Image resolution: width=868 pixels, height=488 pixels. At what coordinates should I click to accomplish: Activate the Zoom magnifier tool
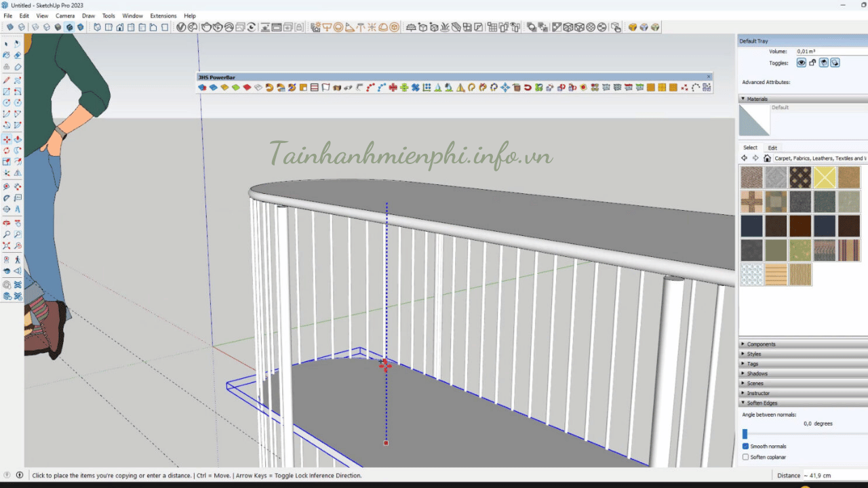pyautogui.click(x=7, y=235)
